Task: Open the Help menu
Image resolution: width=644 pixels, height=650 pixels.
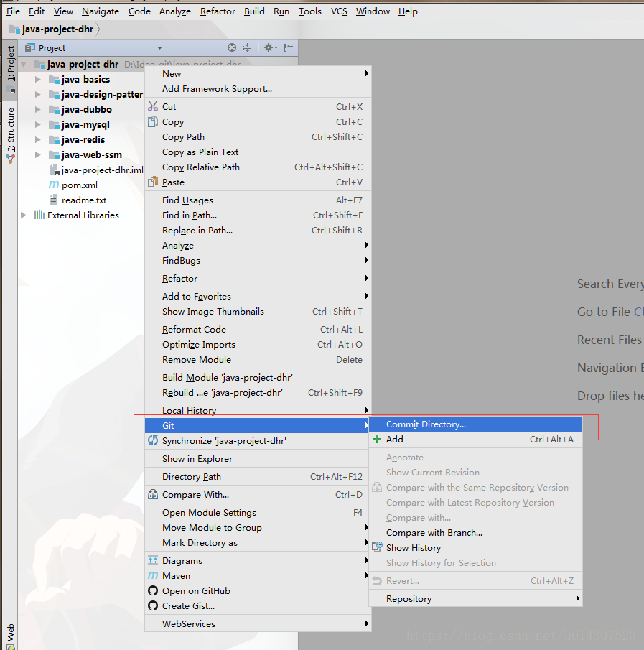Action: coord(408,11)
